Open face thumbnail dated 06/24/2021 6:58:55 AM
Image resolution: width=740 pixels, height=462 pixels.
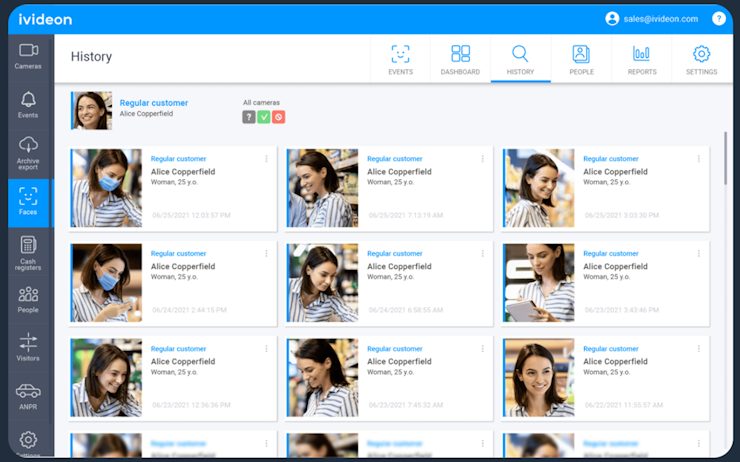pyautogui.click(x=323, y=283)
